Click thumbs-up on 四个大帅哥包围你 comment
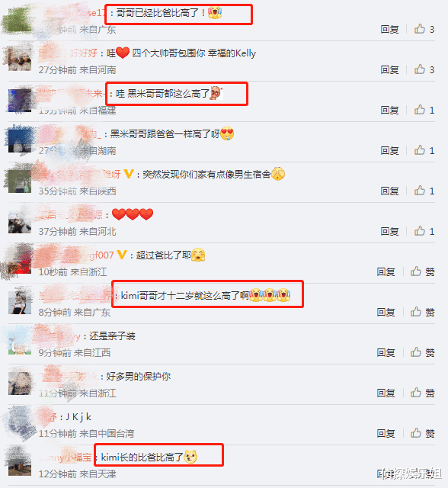Image resolution: width=448 pixels, height=488 pixels. click(424, 69)
